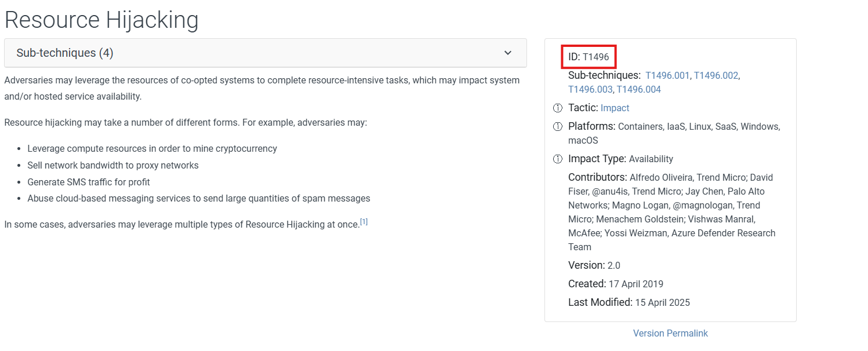
Task: Open the Impact tactic link
Action: [x=615, y=108]
